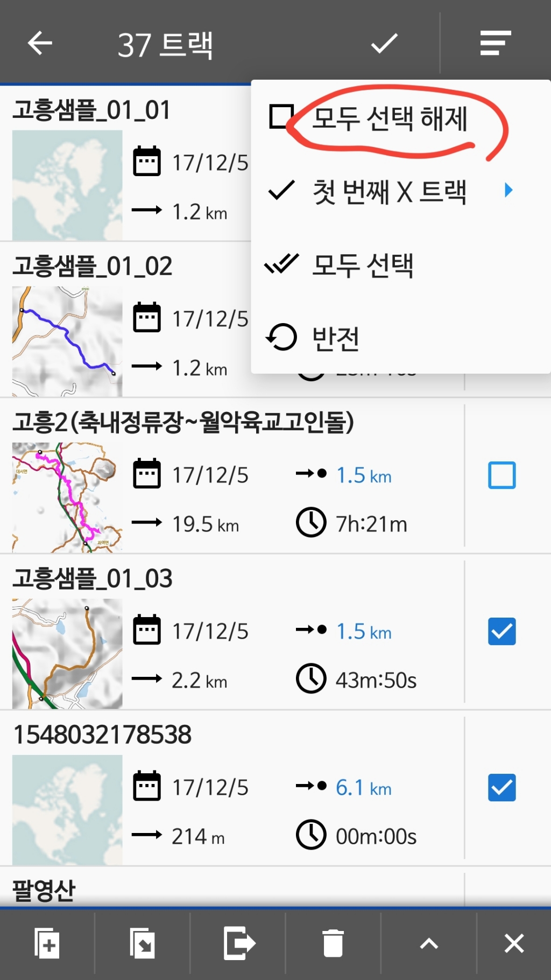The image size is (551, 980).
Task: Tap the move-to-folder icon in bottom bar
Action: pyautogui.click(x=143, y=943)
